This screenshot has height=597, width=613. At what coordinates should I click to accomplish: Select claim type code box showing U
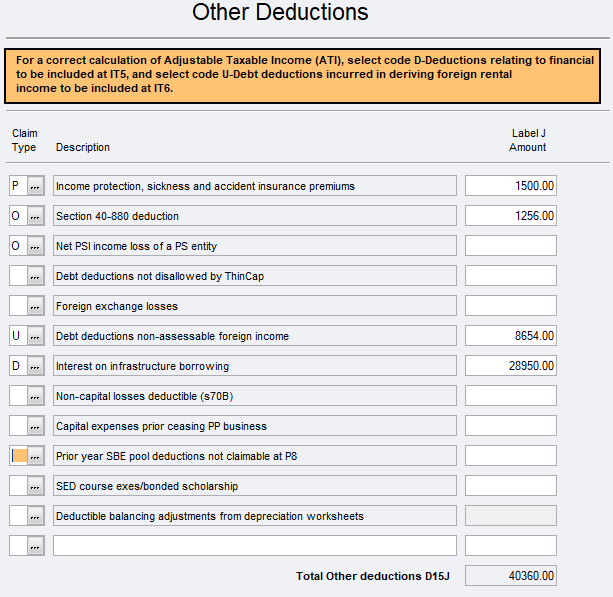pos(17,336)
